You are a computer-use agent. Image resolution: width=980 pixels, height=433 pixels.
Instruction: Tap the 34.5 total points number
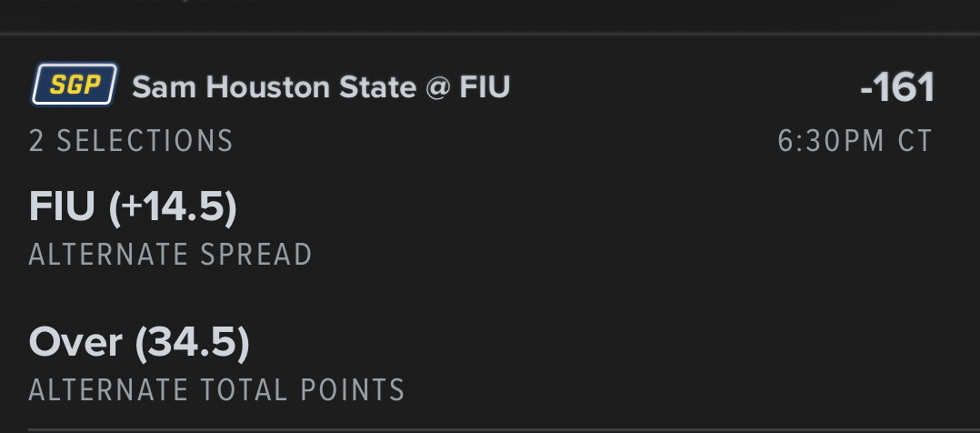click(192, 342)
